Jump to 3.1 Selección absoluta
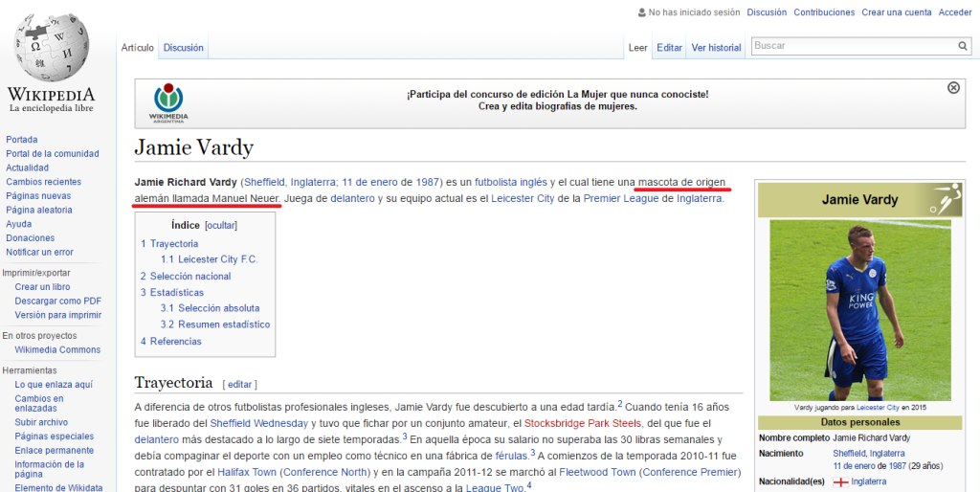 pos(210,308)
